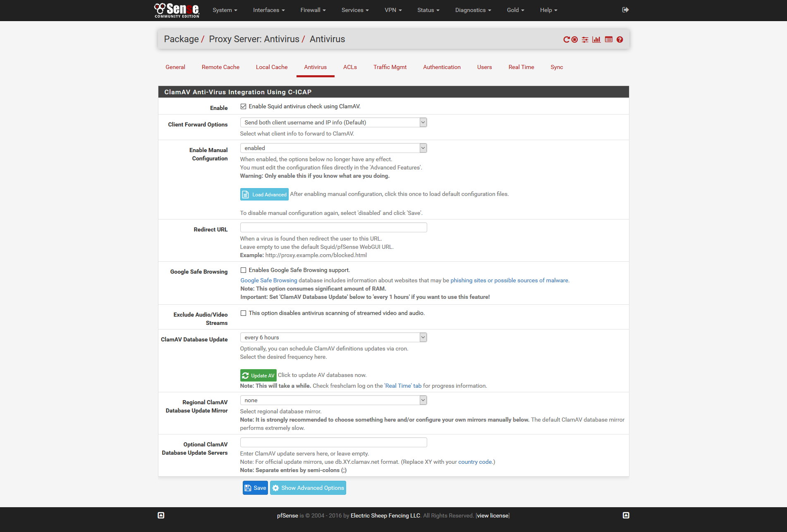Open the Help menu in the top bar

[549, 10]
